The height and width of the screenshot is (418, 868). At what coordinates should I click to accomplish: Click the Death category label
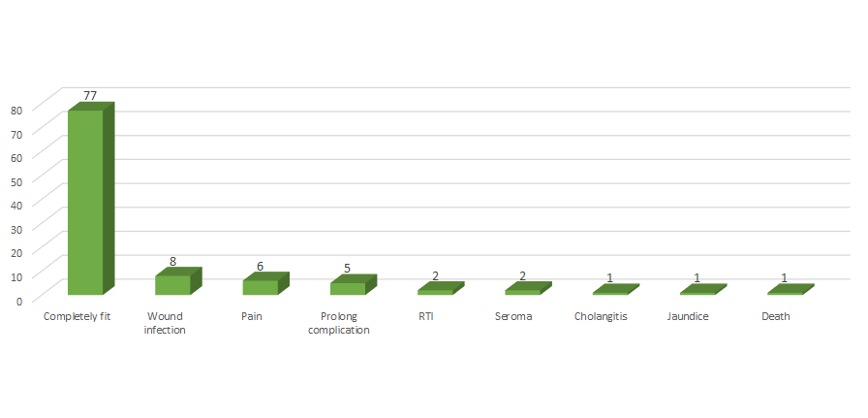pyautogui.click(x=776, y=317)
